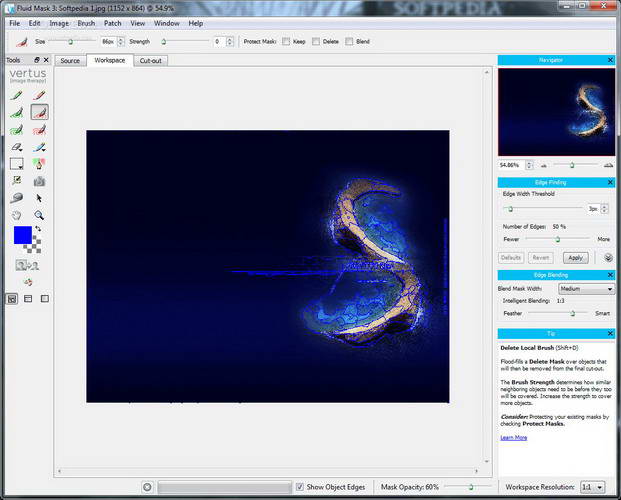This screenshot has height=500, width=621.
Task: Pick the Zoom magnifier tool
Action: [x=39, y=215]
